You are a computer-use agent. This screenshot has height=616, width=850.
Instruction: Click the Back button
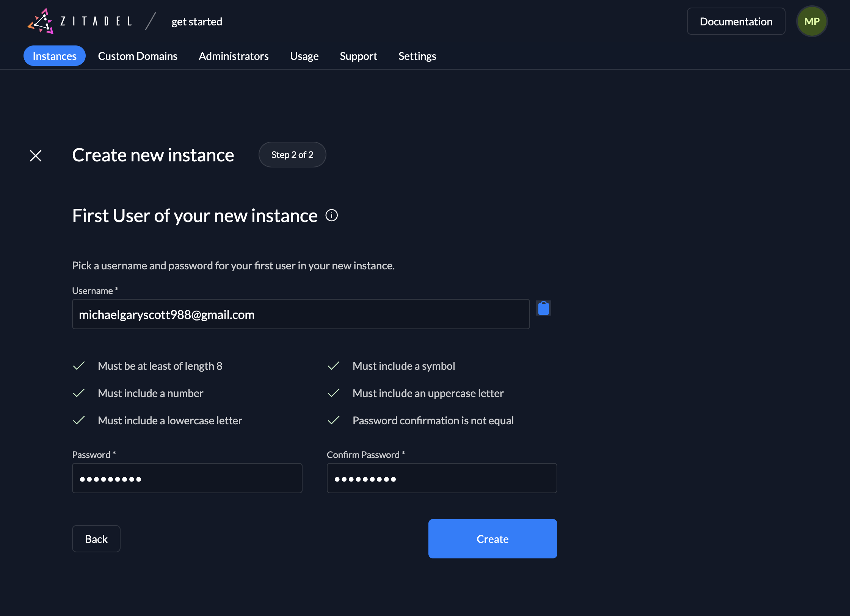(96, 539)
